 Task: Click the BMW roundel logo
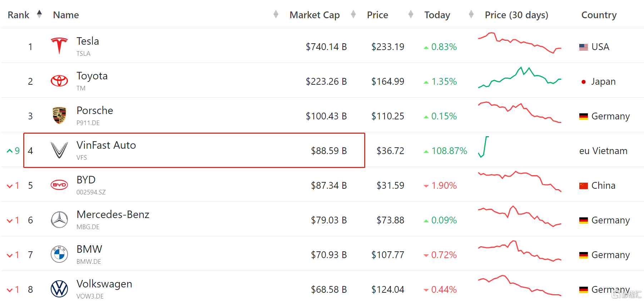pyautogui.click(x=59, y=254)
